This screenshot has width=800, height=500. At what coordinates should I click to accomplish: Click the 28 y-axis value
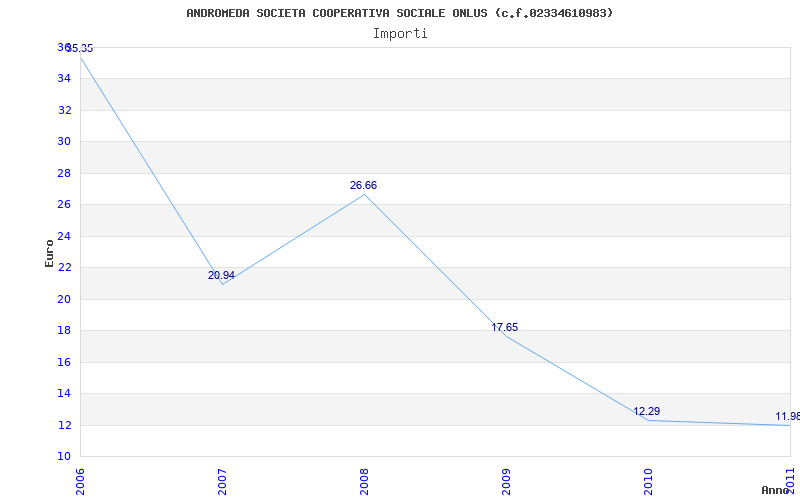(x=64, y=173)
